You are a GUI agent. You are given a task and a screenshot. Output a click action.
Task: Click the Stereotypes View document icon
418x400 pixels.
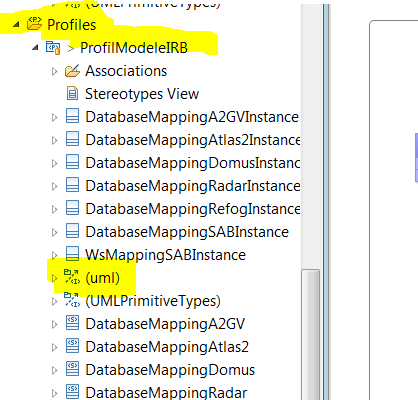point(72,94)
